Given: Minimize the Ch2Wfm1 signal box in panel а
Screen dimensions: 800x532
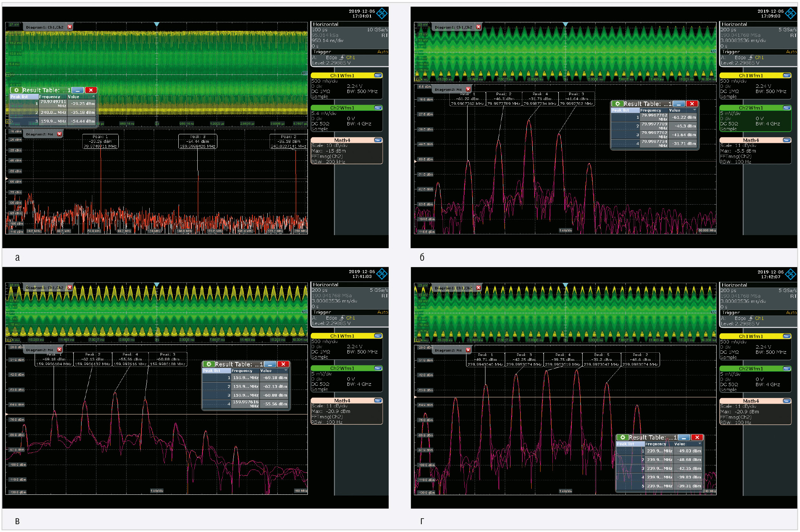Looking at the screenshot, I should (x=378, y=108).
